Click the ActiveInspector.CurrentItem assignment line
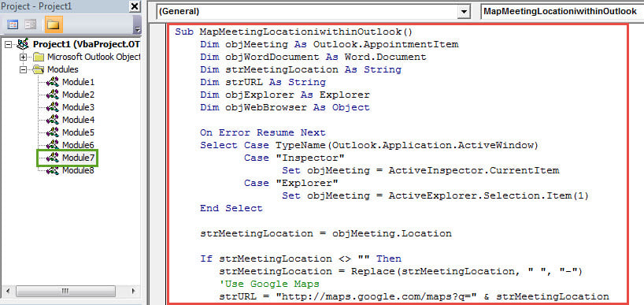Image resolution: width=644 pixels, height=305 pixels. (420, 170)
